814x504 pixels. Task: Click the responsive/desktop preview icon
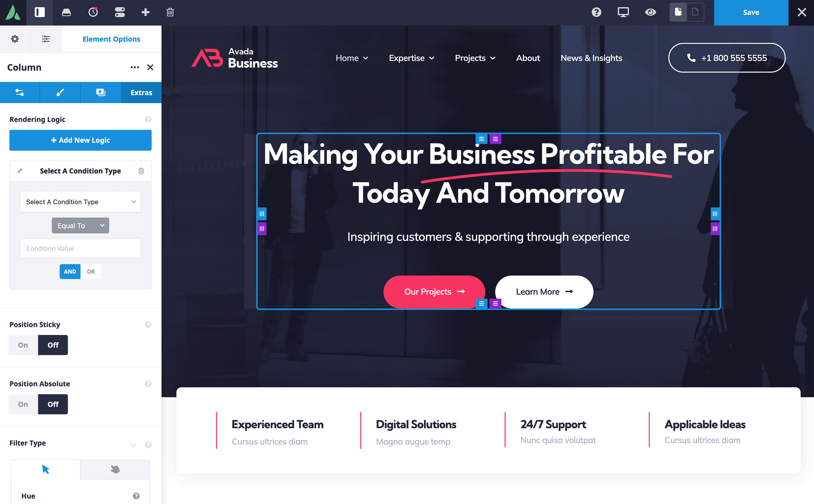coord(623,12)
